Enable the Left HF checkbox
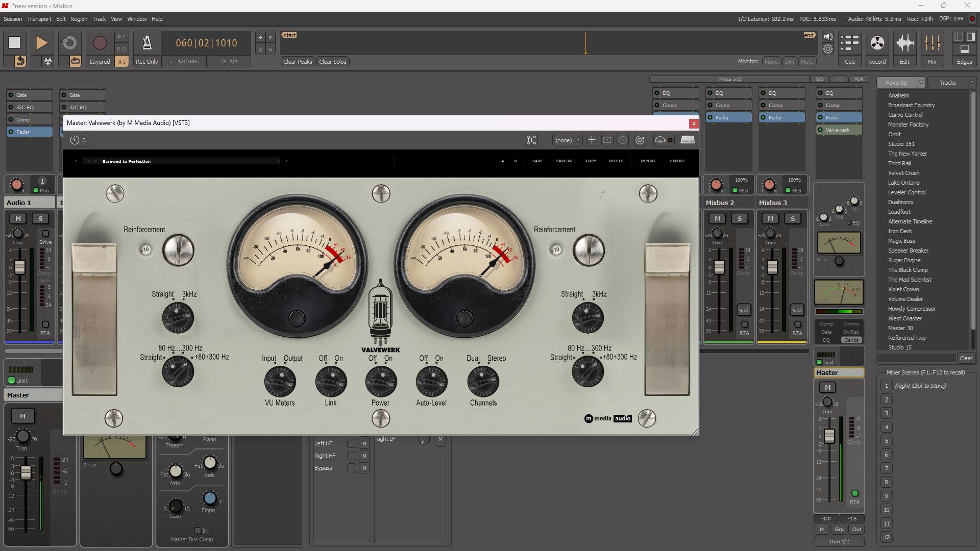The width and height of the screenshot is (980, 551). 352,443
